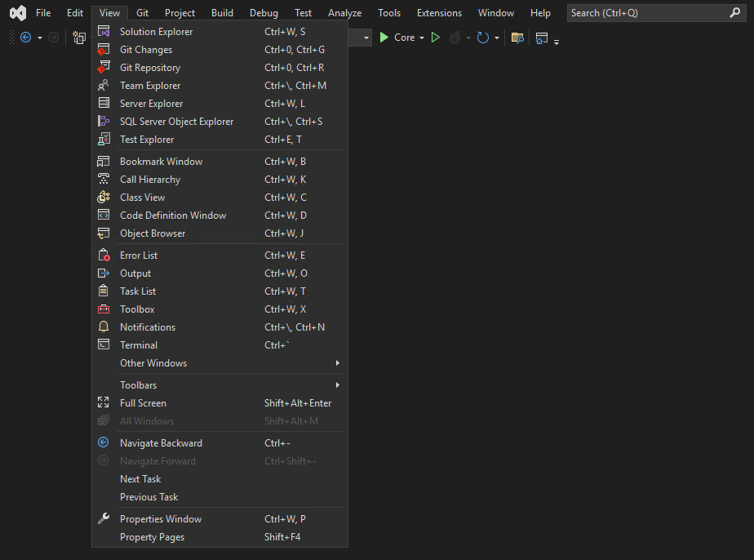Open the Analyze menu
Screen dimensions: 754x560
(345, 12)
